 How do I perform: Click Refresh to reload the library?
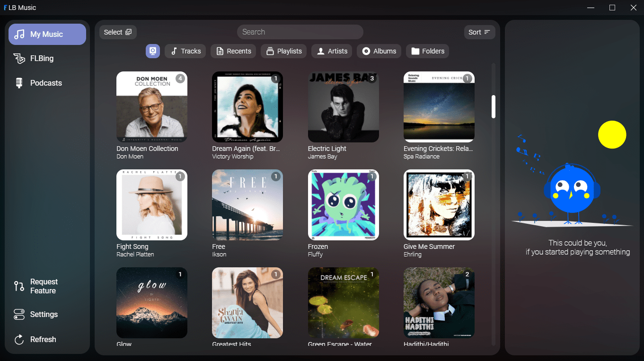[x=47, y=340]
